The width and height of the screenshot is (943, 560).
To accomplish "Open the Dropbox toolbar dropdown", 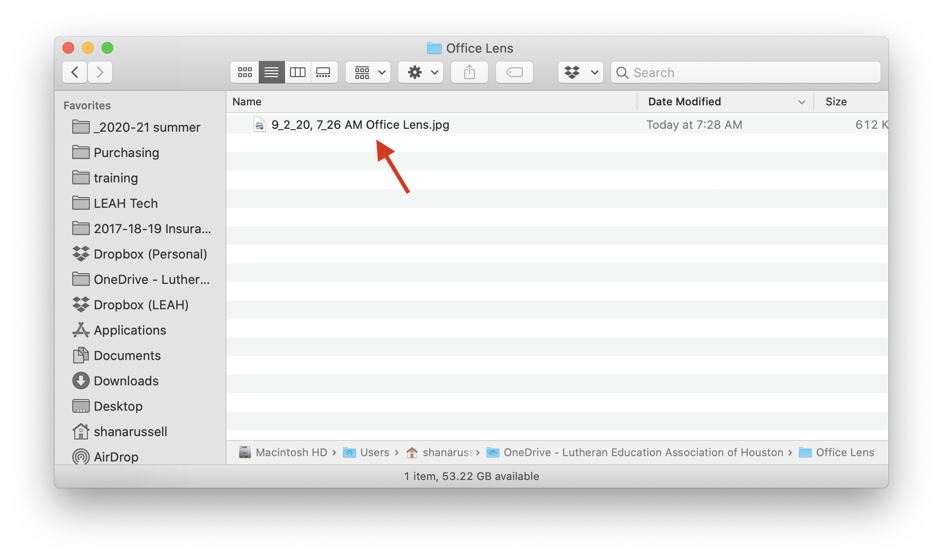I will click(581, 72).
